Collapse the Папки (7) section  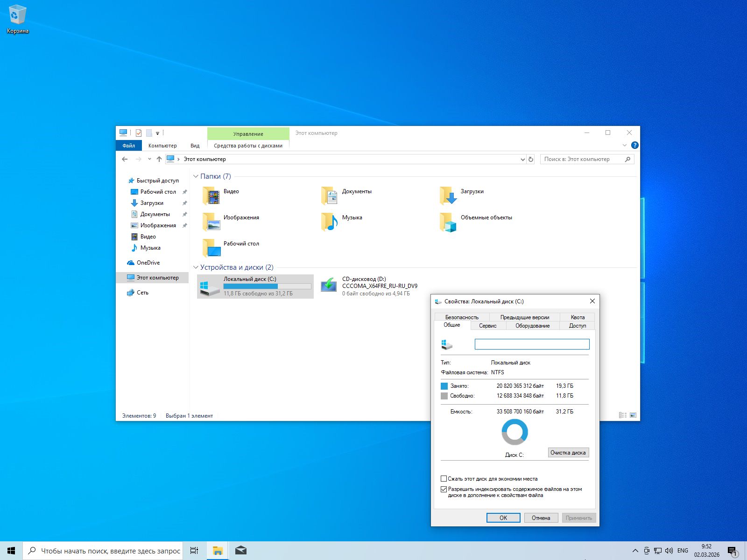196,176
